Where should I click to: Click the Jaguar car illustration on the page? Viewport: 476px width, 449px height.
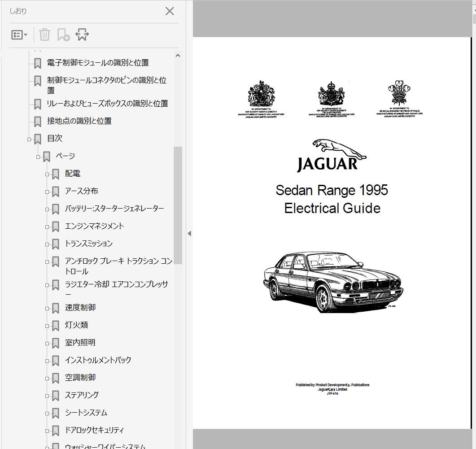coord(332,281)
